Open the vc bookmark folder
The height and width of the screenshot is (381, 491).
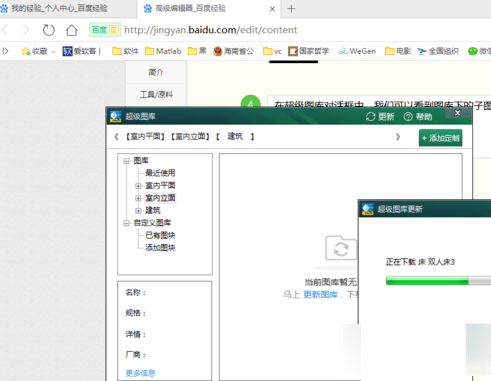pyautogui.click(x=272, y=51)
